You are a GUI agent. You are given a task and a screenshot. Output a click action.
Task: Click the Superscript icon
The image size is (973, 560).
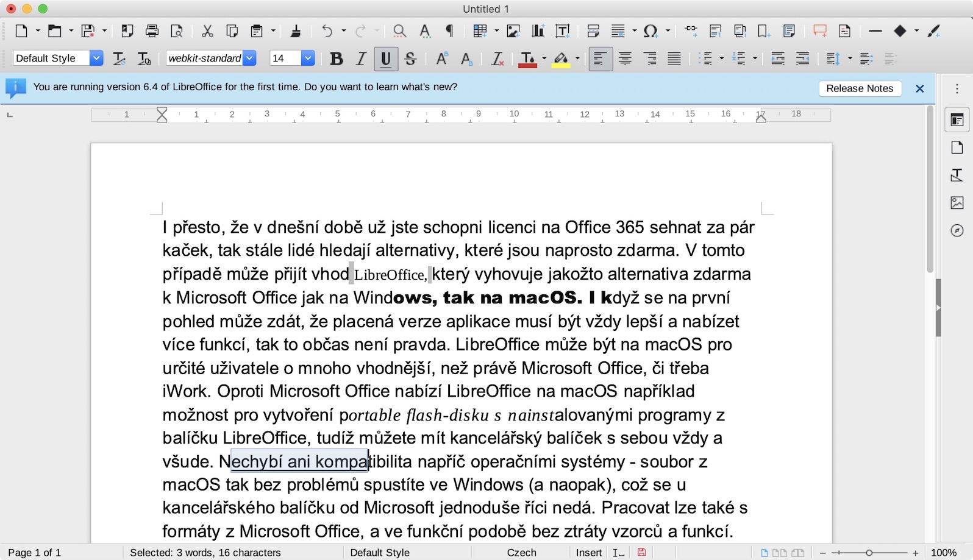click(442, 58)
